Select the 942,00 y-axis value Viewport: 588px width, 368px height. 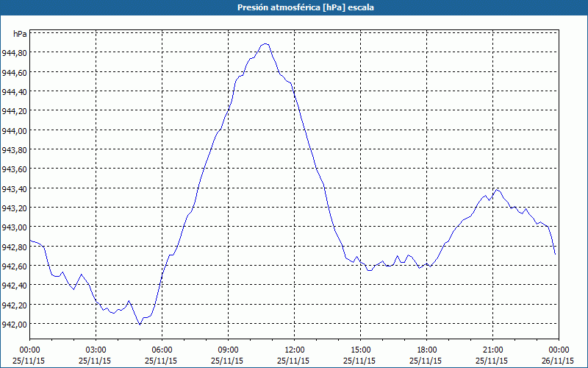14,324
